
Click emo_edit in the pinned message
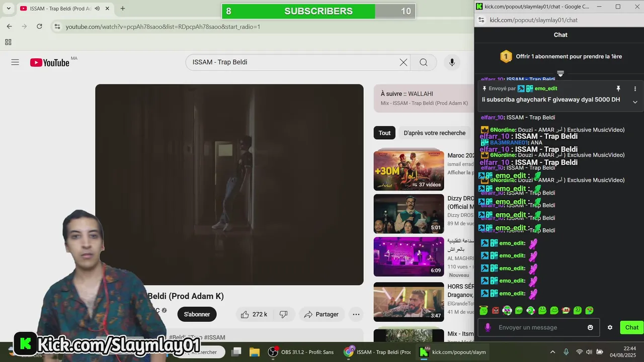[546, 88]
